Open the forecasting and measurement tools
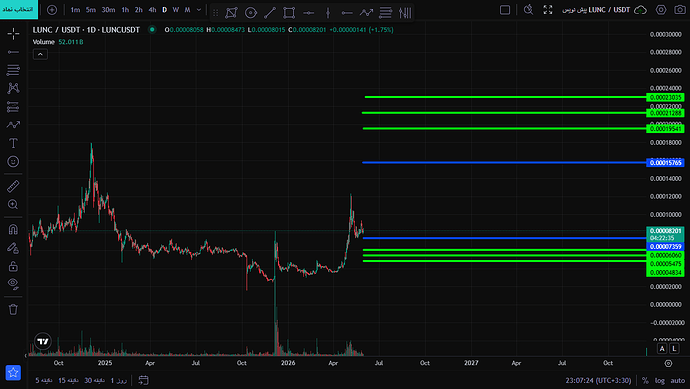Viewport: 690px width, 389px height. pyautogui.click(x=13, y=106)
